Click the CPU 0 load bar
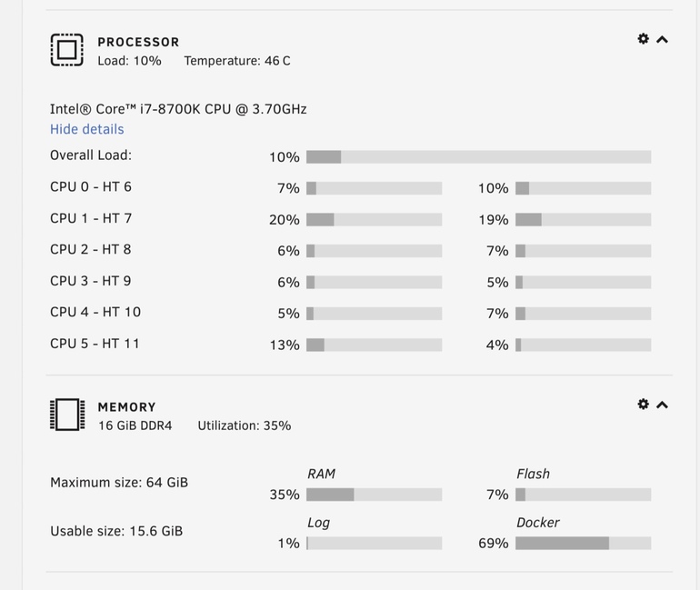 point(374,188)
